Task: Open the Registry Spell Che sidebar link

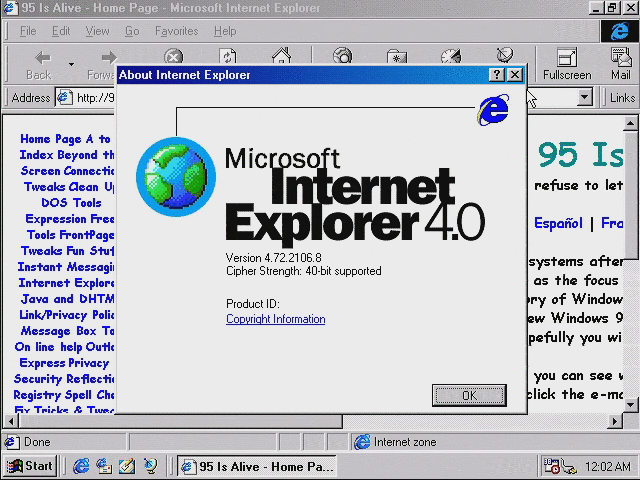Action: 64,395
